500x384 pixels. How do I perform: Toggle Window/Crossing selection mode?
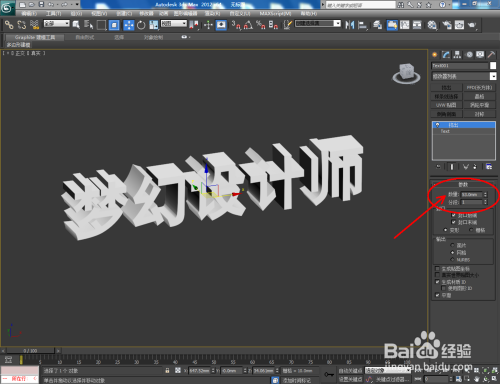114,25
